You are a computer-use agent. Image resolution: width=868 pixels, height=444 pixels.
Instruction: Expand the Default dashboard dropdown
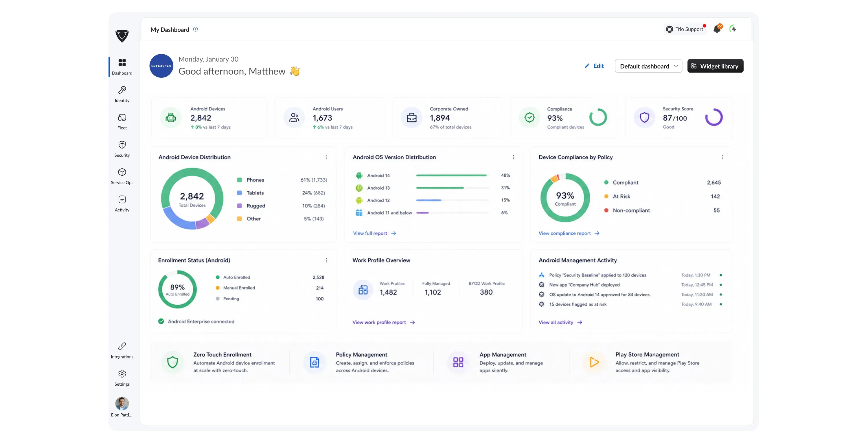click(x=648, y=66)
